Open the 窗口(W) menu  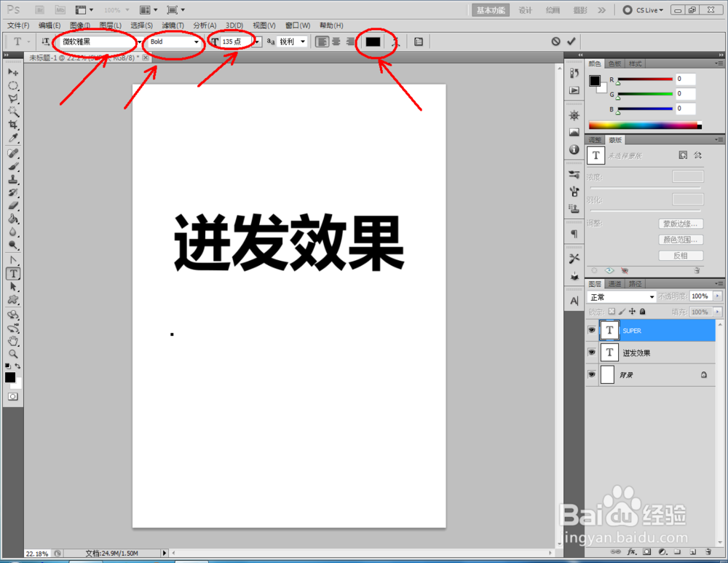point(298,25)
